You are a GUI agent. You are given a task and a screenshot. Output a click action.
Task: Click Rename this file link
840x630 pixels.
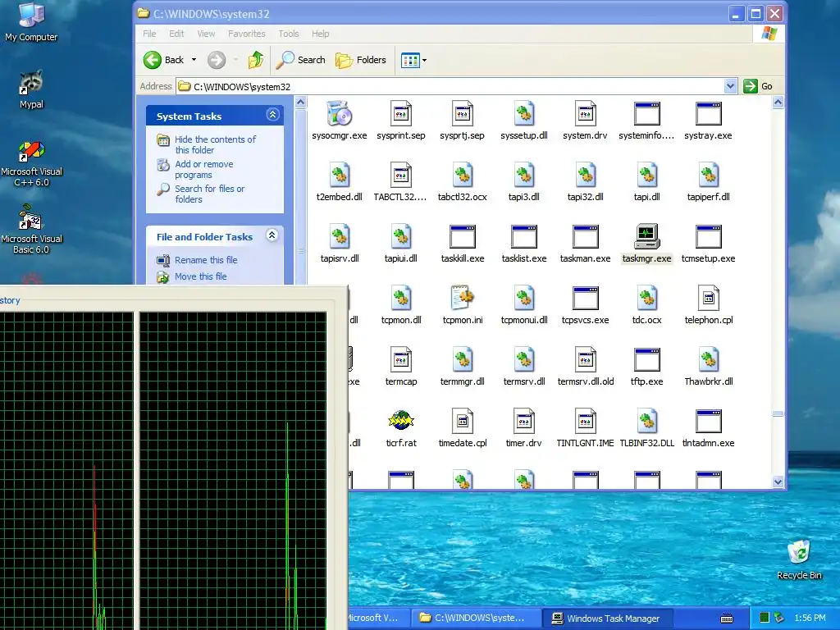coord(206,260)
